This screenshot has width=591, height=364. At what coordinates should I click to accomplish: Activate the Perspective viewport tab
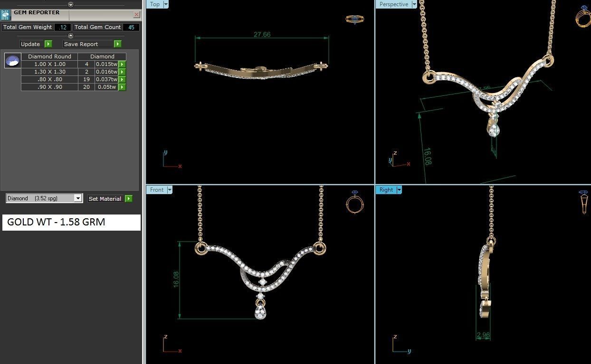coord(394,4)
